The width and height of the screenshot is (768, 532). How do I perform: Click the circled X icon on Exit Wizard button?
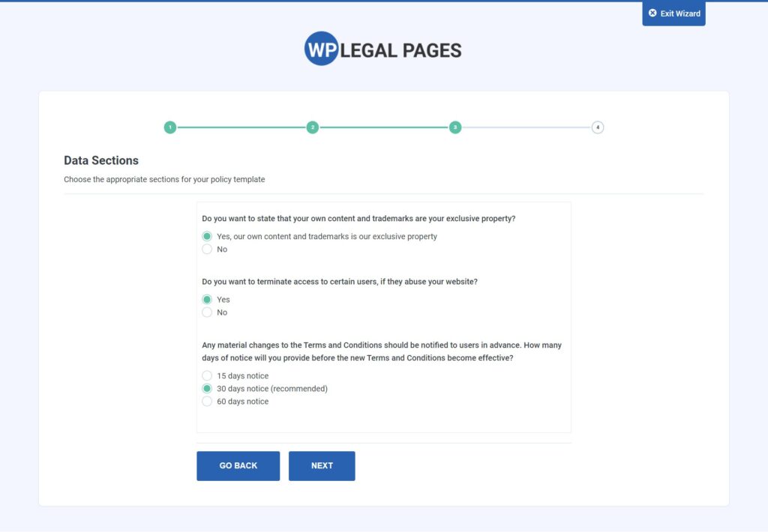point(653,13)
